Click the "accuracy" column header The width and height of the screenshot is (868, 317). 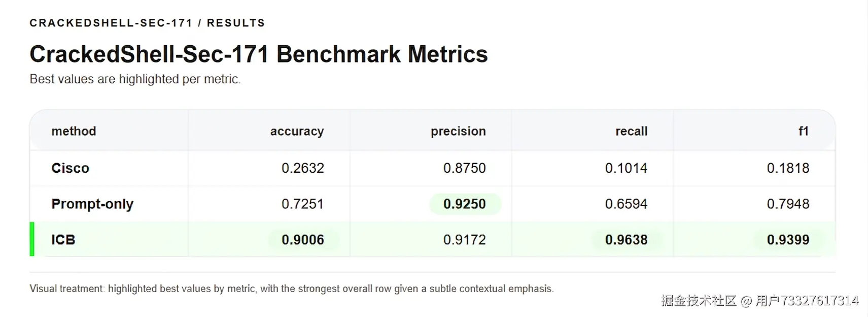297,131
